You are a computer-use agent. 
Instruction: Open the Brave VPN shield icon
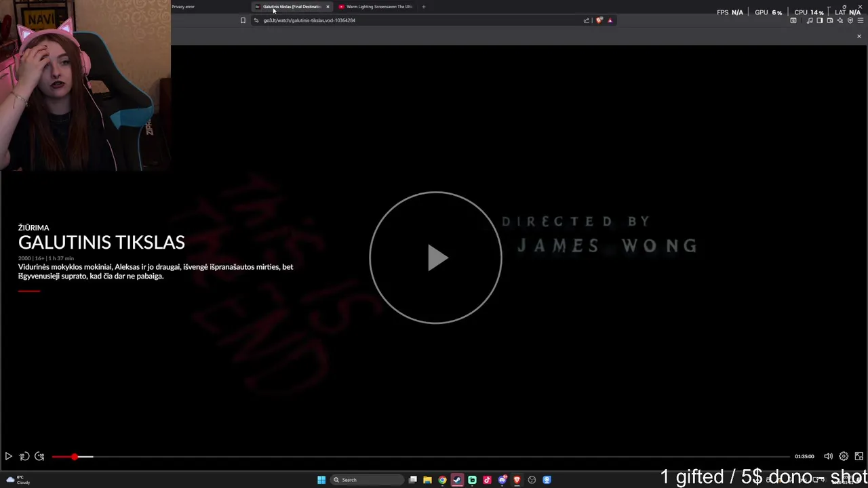(x=850, y=20)
